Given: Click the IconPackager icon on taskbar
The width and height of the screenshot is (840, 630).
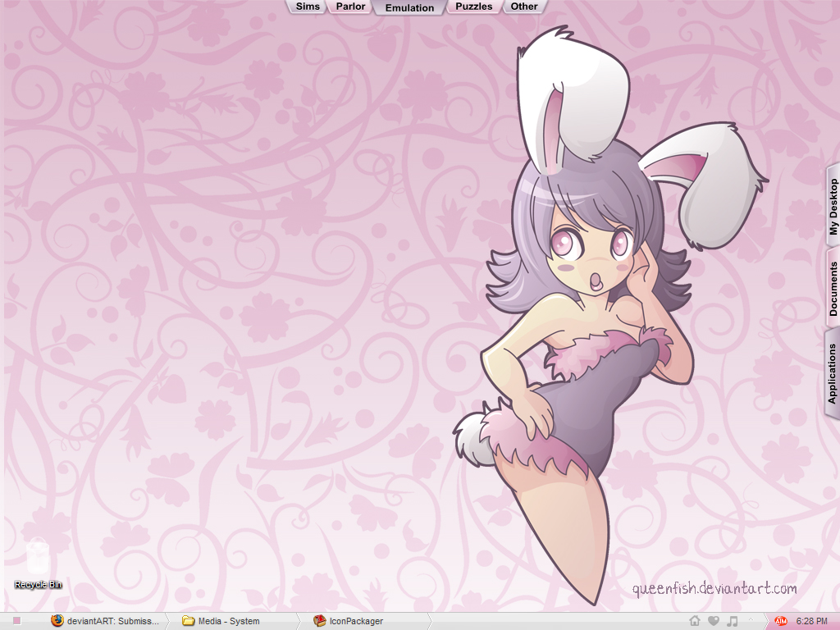Looking at the screenshot, I should point(320,620).
